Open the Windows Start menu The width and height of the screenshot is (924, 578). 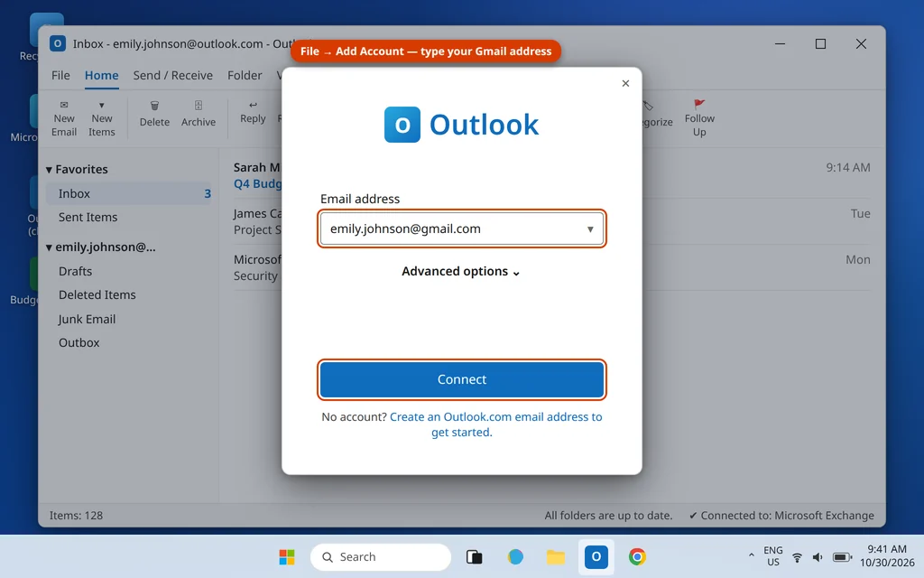[x=287, y=556]
